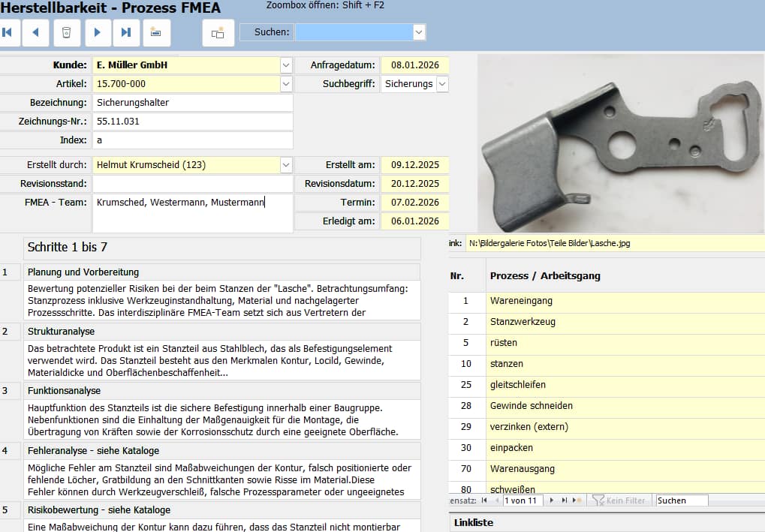Click the subform Suchen search box

[x=681, y=500]
